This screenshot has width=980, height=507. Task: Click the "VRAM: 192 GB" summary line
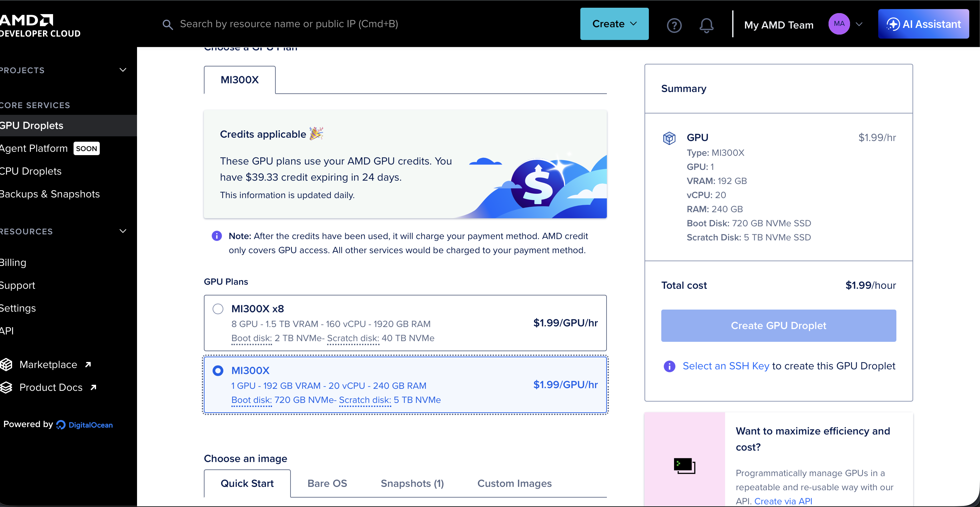(717, 181)
